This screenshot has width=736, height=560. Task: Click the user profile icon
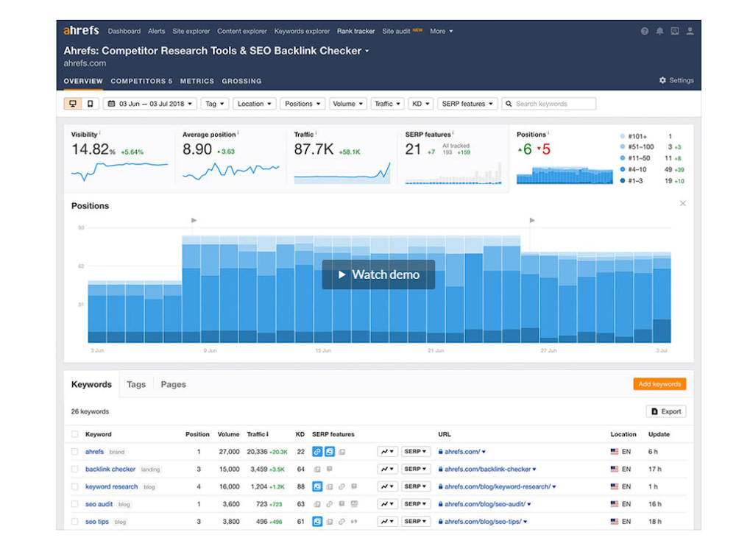click(690, 32)
